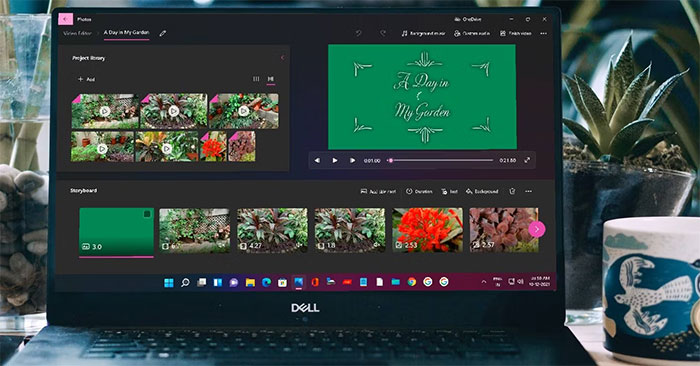Image resolution: width=700 pixels, height=366 pixels.
Task: Collapse the Project library panel
Action: pos(282,58)
